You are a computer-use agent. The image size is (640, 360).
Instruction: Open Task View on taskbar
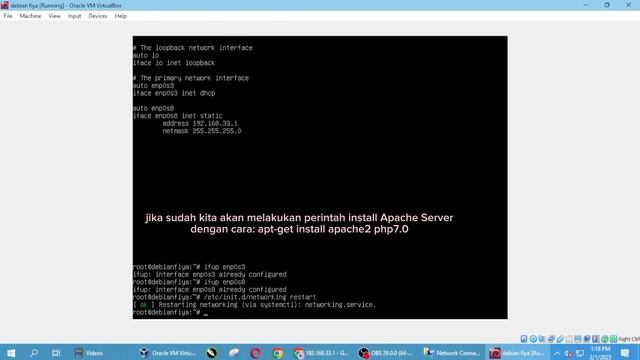click(56, 353)
